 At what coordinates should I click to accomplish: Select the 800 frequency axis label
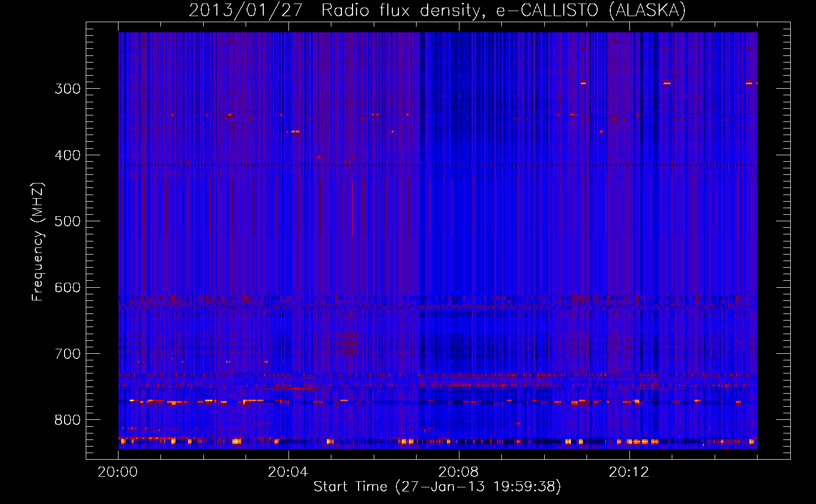point(68,420)
